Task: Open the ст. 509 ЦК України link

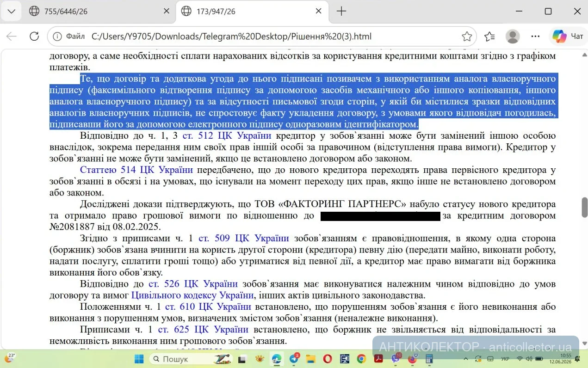Action: click(244, 238)
